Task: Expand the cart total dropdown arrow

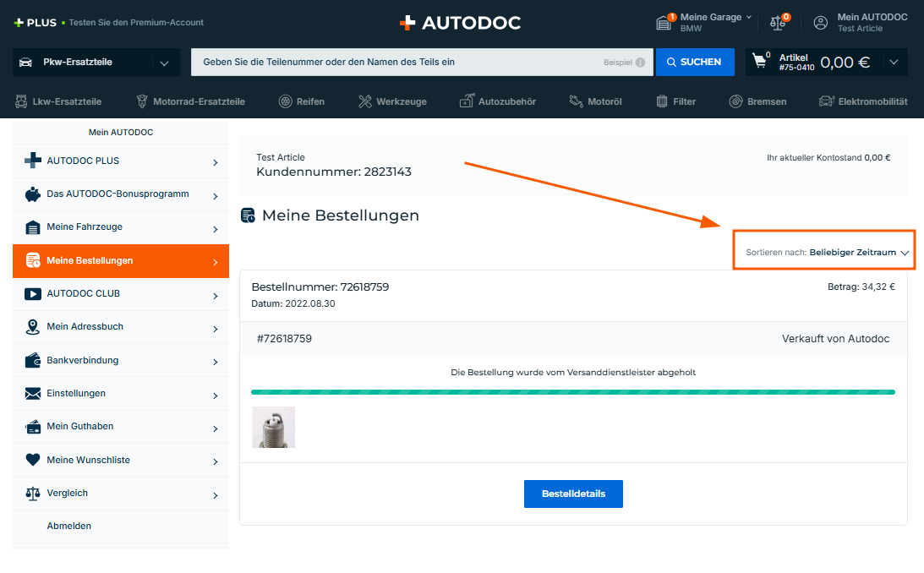Action: click(894, 62)
